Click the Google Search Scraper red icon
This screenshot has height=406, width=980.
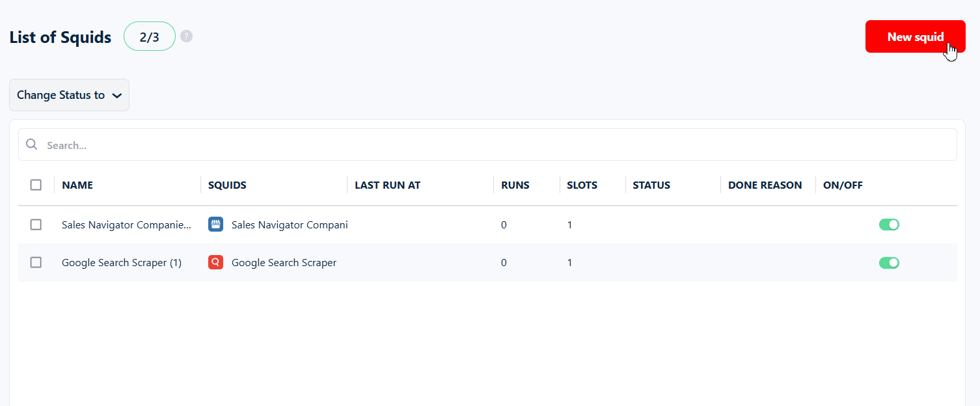(x=215, y=262)
